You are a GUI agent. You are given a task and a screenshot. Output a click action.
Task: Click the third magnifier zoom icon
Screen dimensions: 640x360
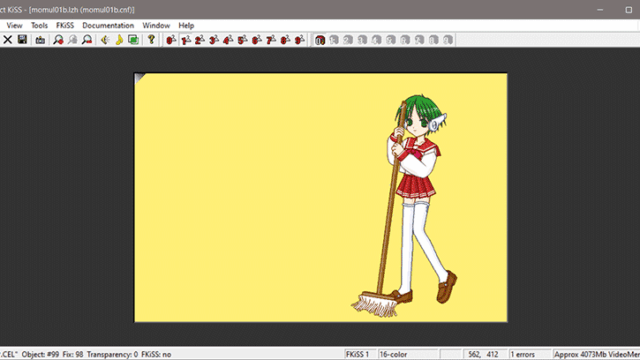87,40
